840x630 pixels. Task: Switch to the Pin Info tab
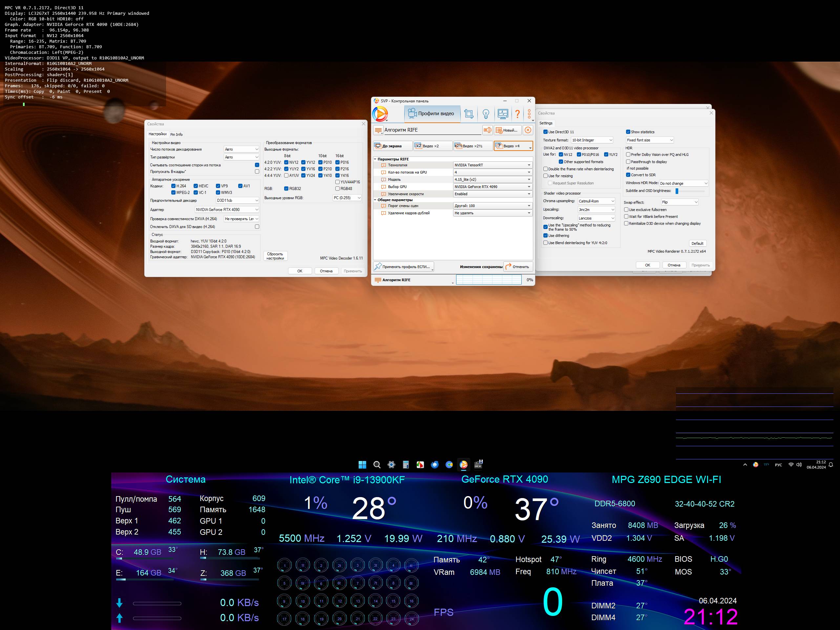[176, 135]
